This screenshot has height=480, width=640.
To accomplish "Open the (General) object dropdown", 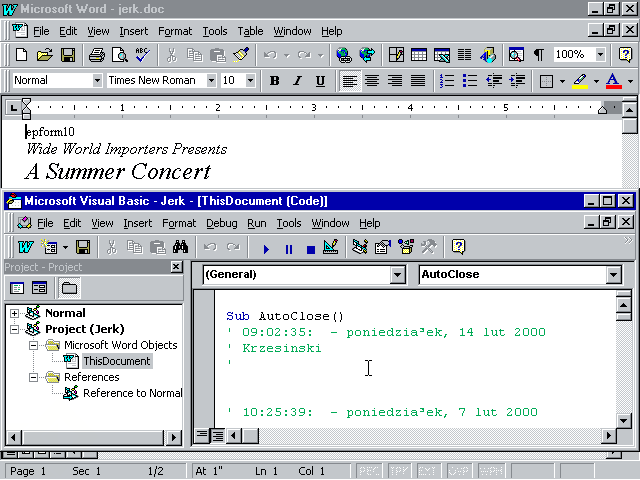I will point(397,275).
